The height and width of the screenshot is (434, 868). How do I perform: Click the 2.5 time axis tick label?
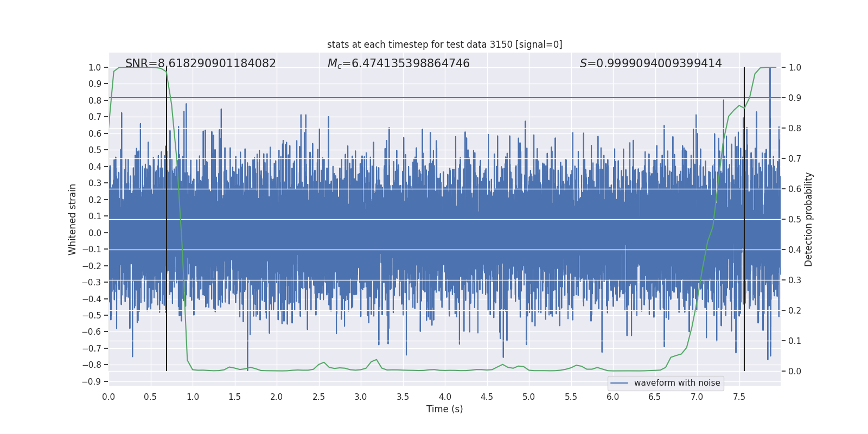tap(319, 397)
